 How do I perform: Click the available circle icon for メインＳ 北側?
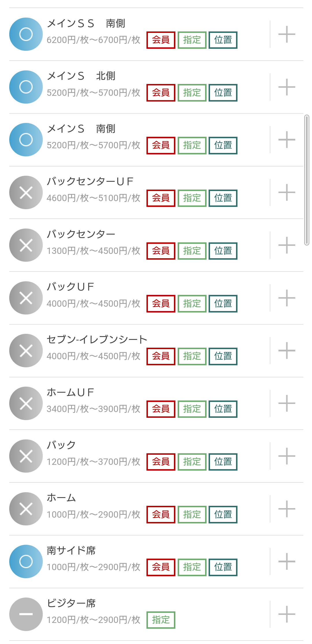(x=26, y=87)
